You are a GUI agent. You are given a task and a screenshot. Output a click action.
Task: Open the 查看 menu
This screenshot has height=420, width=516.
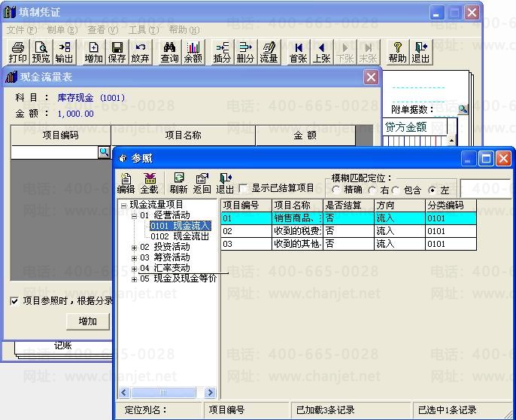(x=102, y=30)
